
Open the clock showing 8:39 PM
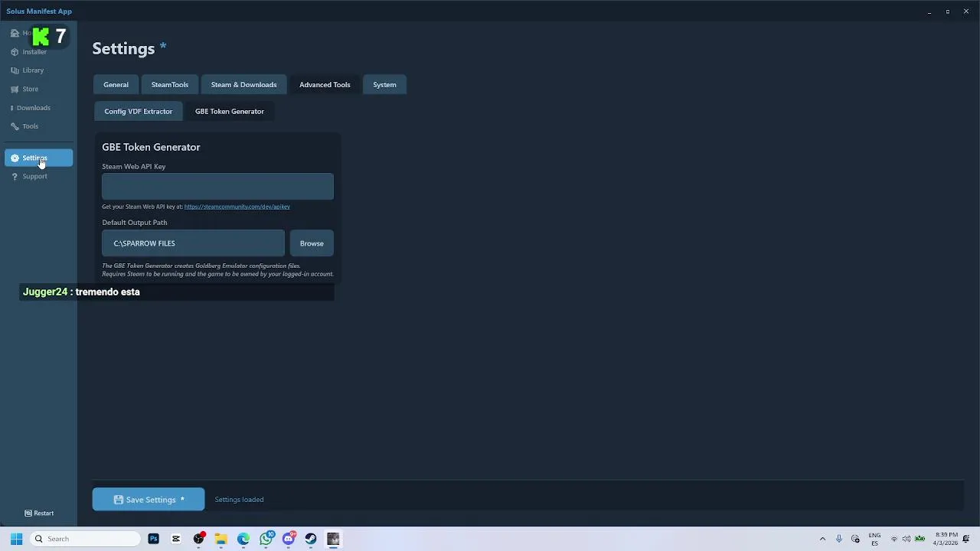pyautogui.click(x=946, y=539)
